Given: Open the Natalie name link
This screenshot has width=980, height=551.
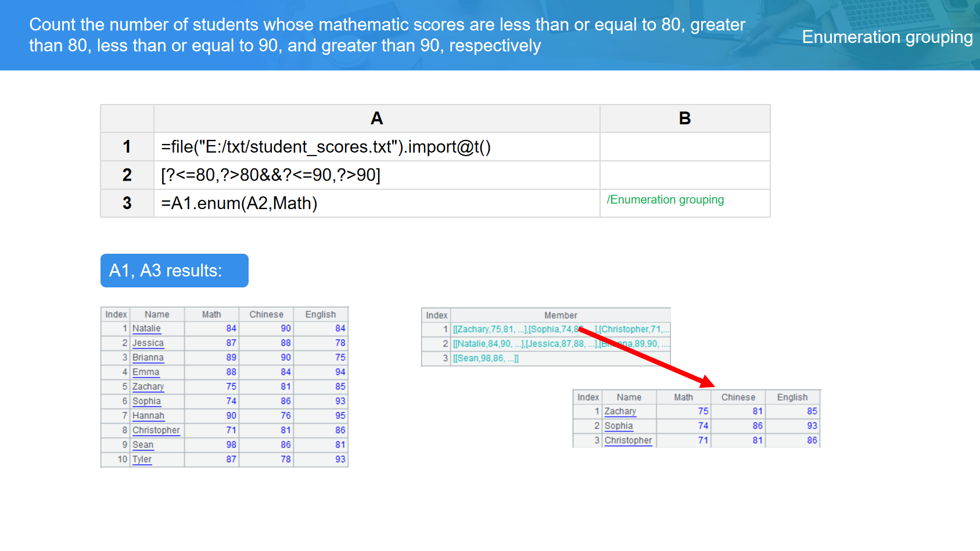Looking at the screenshot, I should pos(146,329).
